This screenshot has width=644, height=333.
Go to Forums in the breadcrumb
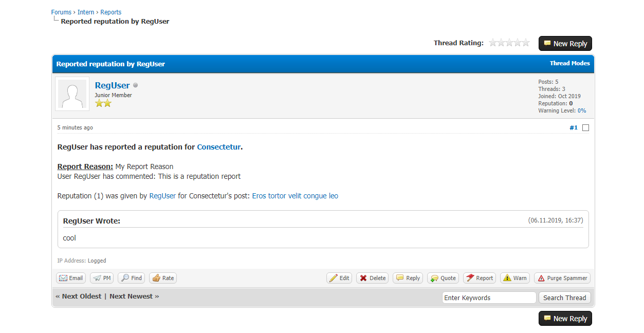61,12
